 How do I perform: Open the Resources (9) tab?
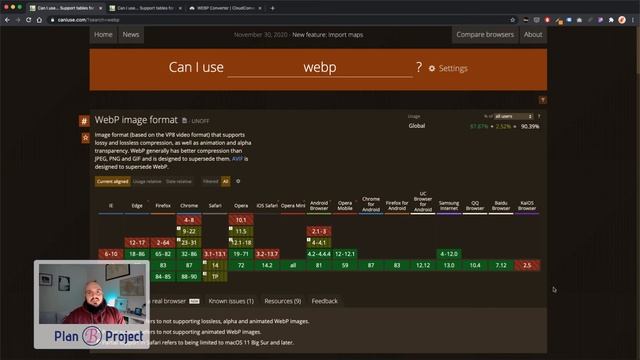pyautogui.click(x=282, y=301)
